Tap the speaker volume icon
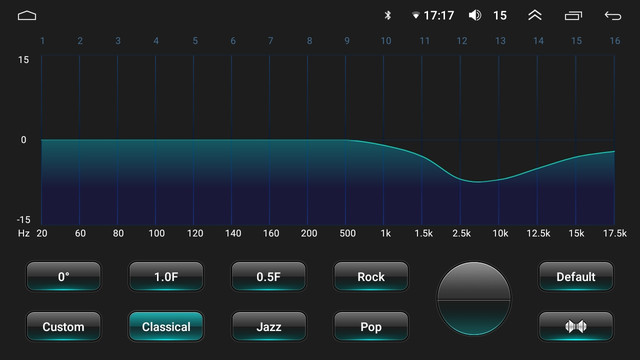The image size is (640, 360). (475, 16)
